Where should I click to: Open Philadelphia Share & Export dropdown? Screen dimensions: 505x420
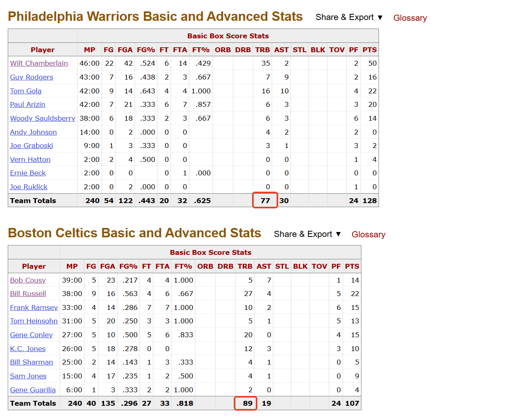[x=349, y=17]
